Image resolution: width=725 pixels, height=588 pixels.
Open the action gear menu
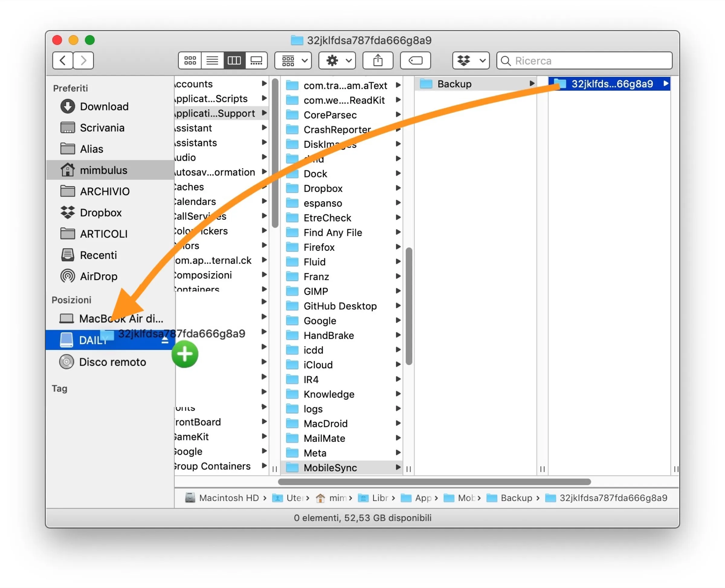point(336,61)
